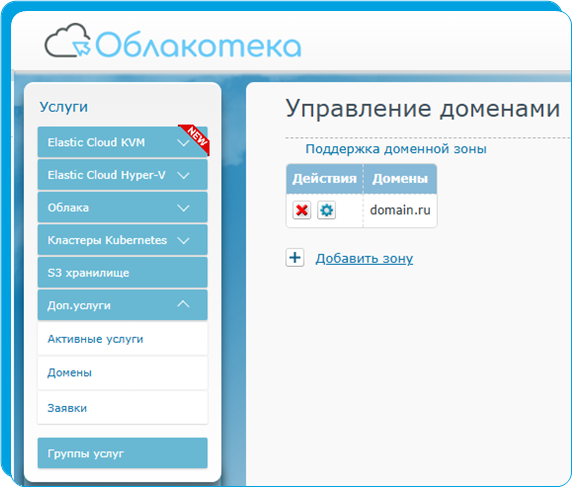Expand Elastic Cloud Hyper-V chevron

point(183,175)
